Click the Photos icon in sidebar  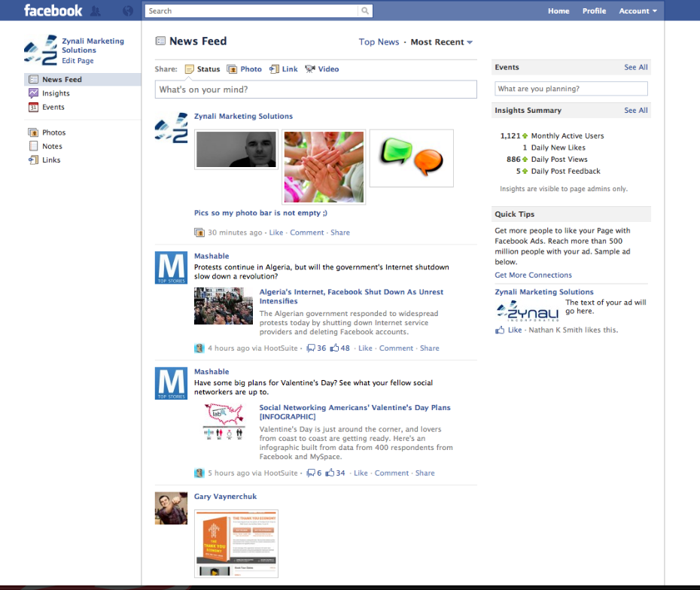(x=33, y=132)
